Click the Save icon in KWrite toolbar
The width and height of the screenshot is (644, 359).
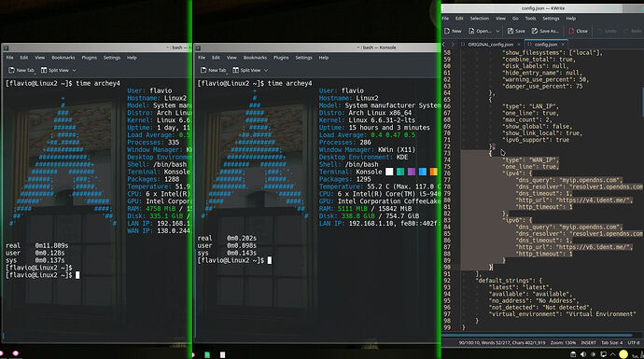[x=511, y=31]
